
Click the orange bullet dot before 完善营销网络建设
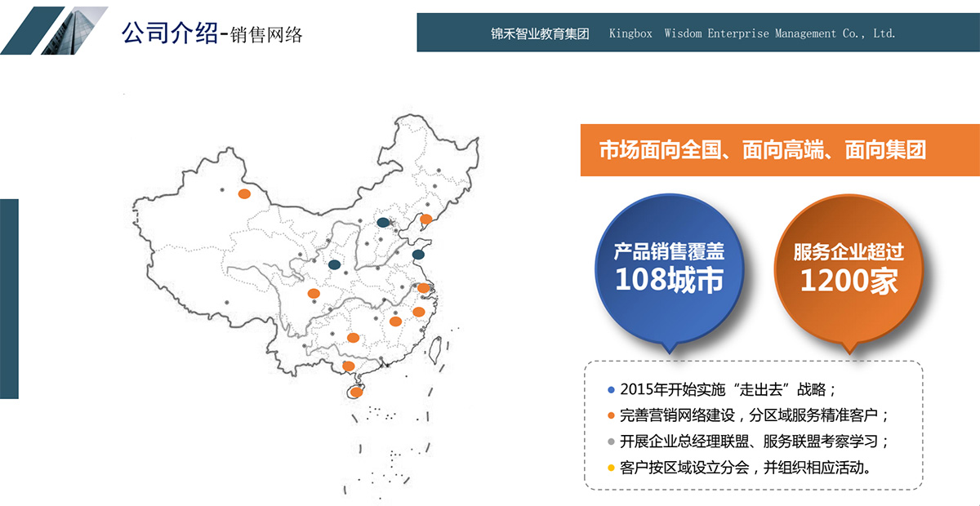click(611, 415)
